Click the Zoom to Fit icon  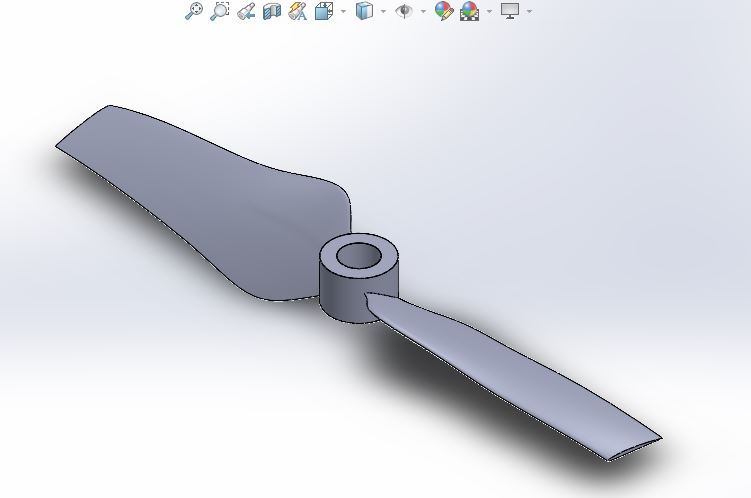coord(194,11)
